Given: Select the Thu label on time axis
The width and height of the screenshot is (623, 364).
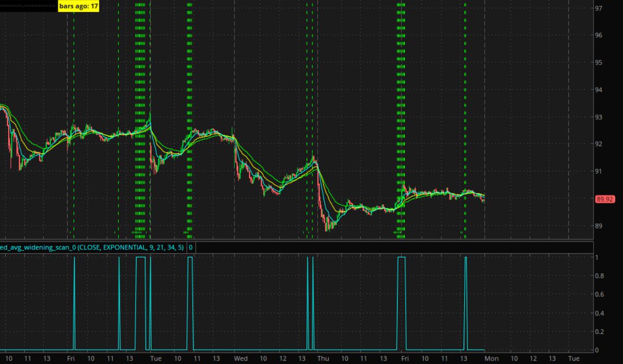Looking at the screenshot, I should coord(323,358).
